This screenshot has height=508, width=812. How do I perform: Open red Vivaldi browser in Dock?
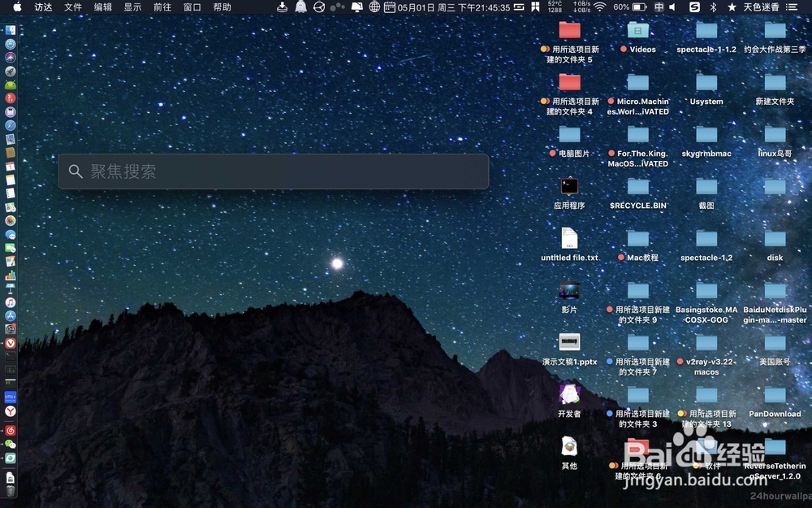pyautogui.click(x=11, y=343)
